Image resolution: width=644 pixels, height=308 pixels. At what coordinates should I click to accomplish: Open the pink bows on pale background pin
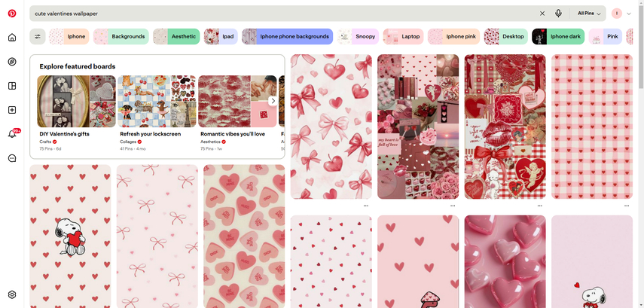point(157,236)
